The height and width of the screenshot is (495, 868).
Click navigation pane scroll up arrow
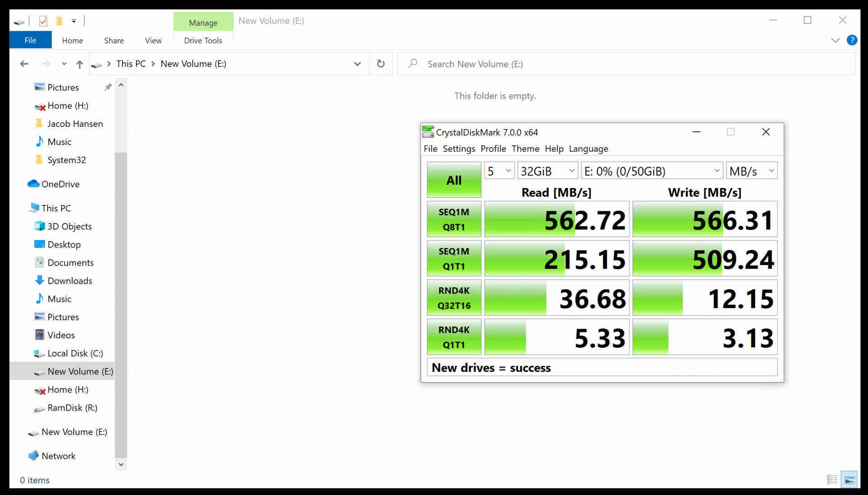tap(121, 85)
